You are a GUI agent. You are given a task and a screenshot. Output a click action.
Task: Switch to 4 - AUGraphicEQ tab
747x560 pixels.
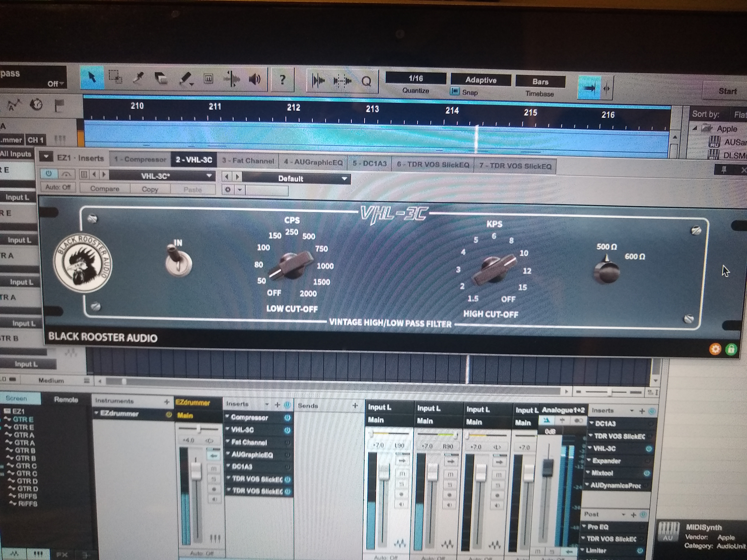tap(313, 162)
